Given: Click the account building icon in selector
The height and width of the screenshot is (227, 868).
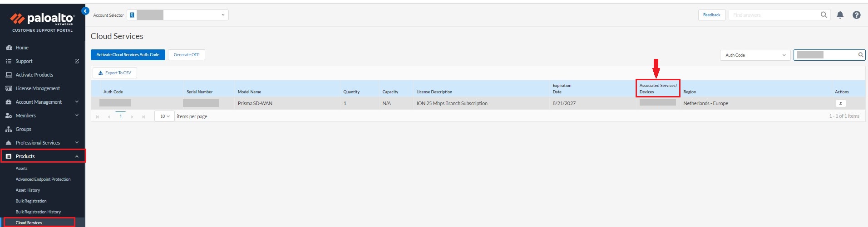Looking at the screenshot, I should coord(132,15).
